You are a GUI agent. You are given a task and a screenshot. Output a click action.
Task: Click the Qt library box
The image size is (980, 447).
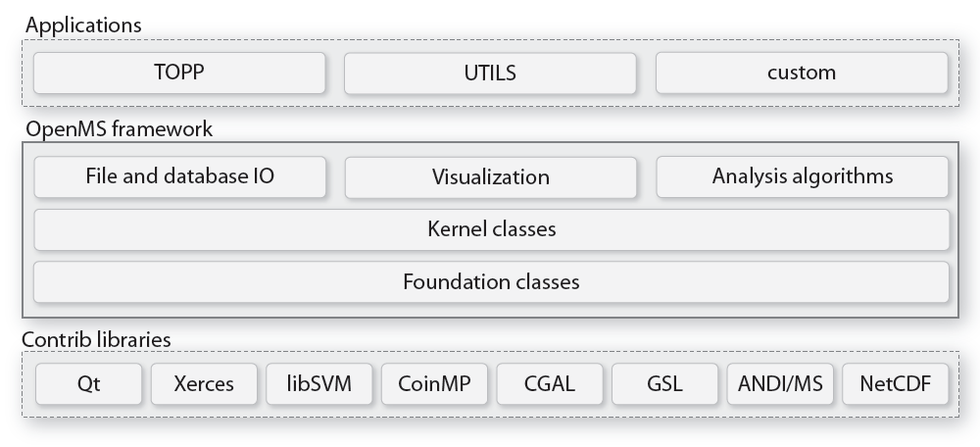pyautogui.click(x=89, y=383)
